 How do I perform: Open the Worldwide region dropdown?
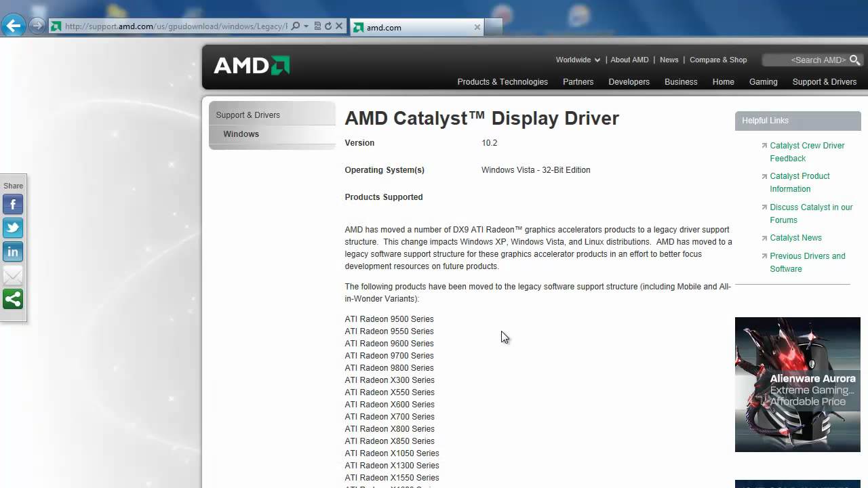coord(578,60)
